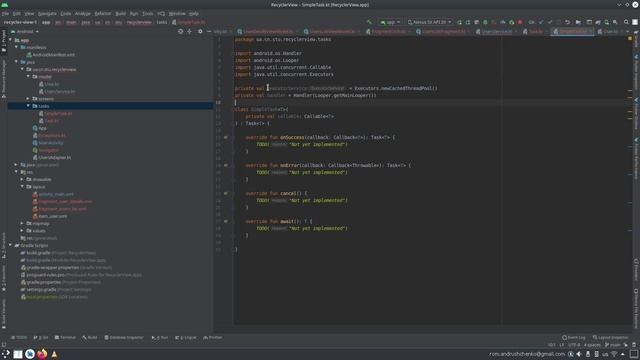The width and height of the screenshot is (640, 360).
Task: Open Build Variants sidebar tool button
Action: (x=4, y=313)
